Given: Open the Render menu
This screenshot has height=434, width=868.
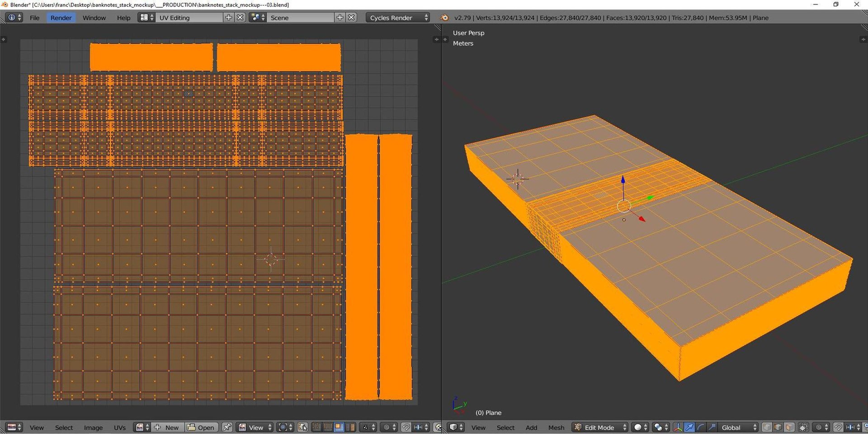Looking at the screenshot, I should [61, 18].
